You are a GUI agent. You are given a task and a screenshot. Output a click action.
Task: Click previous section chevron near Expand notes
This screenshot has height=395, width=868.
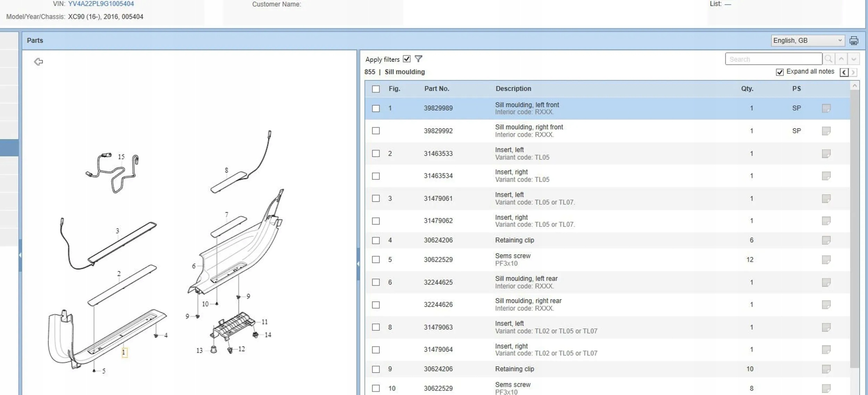(844, 72)
